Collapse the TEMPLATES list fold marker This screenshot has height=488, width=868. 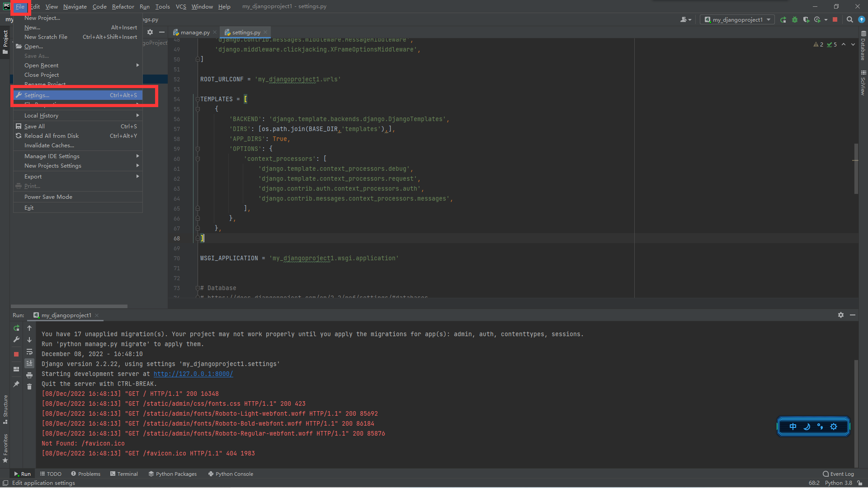198,99
